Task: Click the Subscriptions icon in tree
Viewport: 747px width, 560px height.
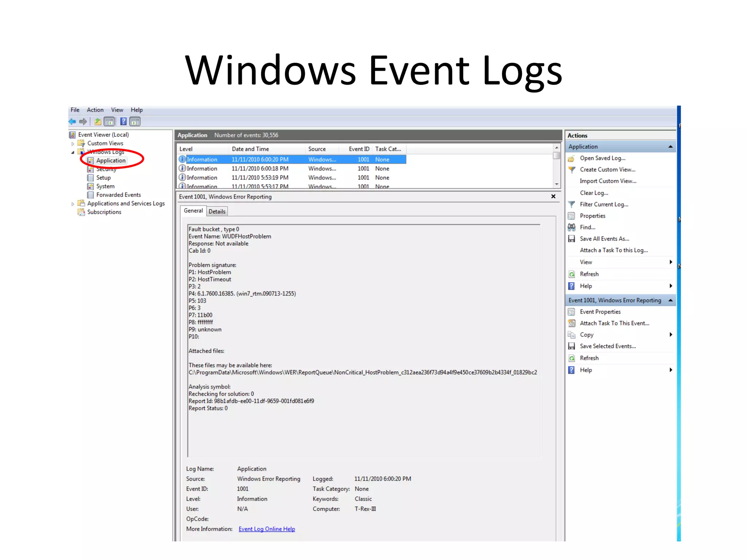Action: coord(81,212)
